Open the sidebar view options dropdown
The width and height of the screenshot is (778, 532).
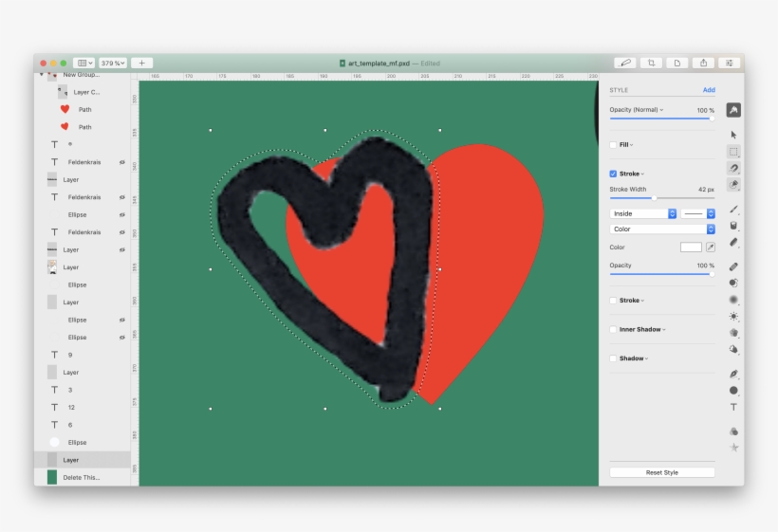(83, 63)
